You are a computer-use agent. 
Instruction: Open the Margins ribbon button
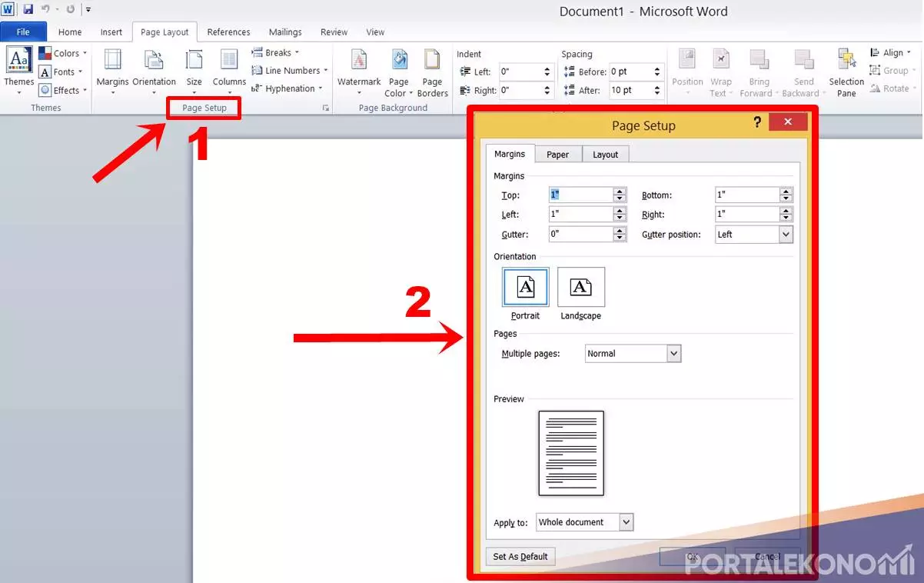[x=112, y=72]
